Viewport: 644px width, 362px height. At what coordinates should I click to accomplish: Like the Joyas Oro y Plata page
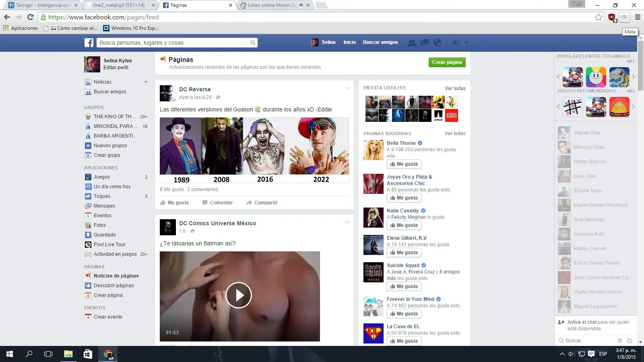pyautogui.click(x=404, y=198)
